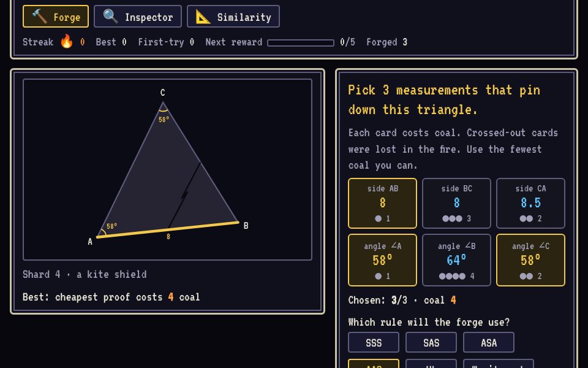
Task: Select the side CA 8.5 card
Action: [530, 203]
